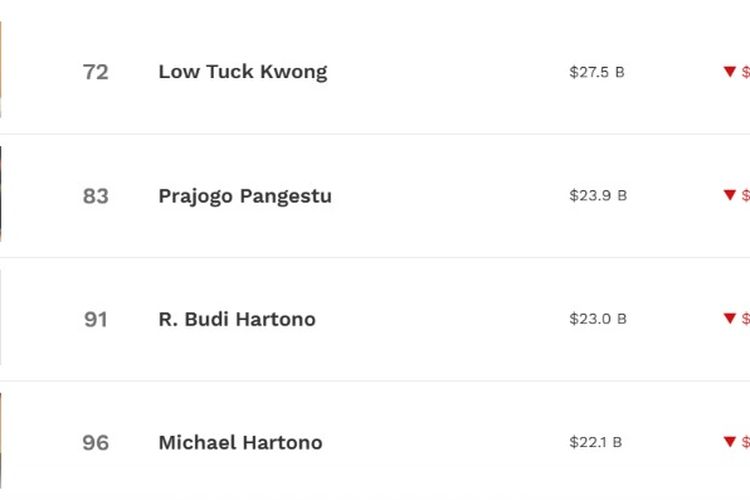Click rank number 96
This screenshot has height=500, width=750.
95,443
